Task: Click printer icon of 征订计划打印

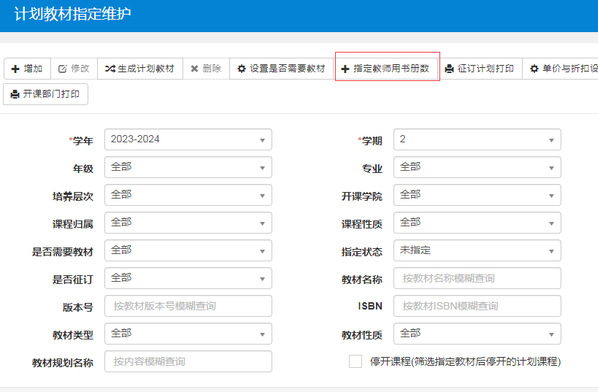Action: pyautogui.click(x=450, y=69)
